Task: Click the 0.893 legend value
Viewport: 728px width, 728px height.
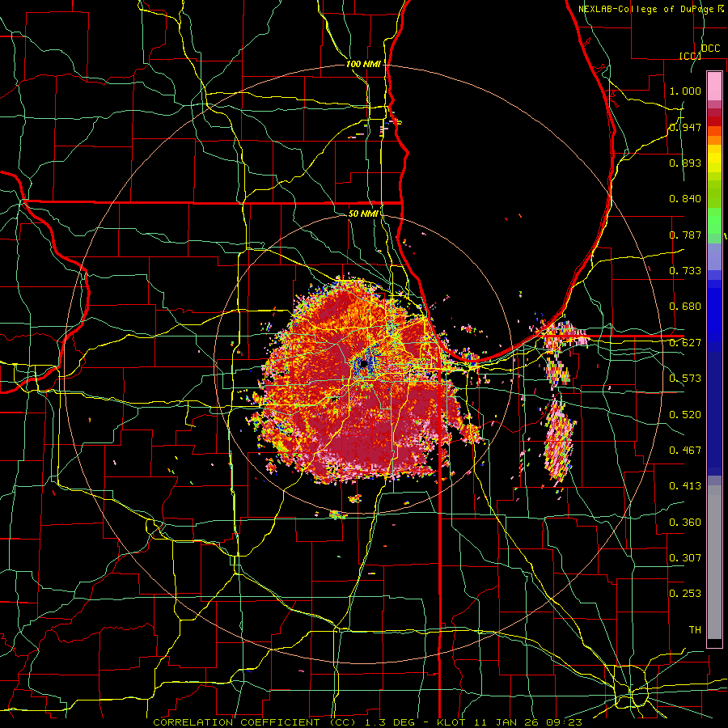Action: (685, 163)
